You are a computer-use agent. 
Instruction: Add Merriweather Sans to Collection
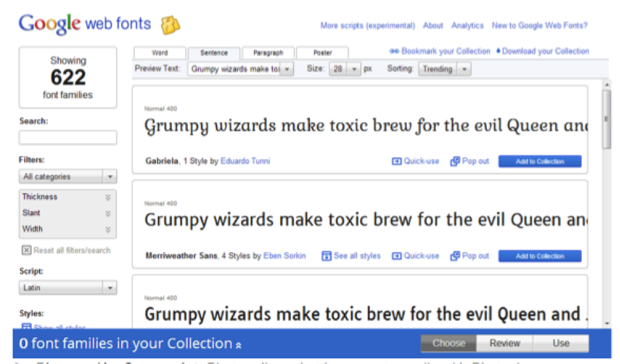tap(540, 256)
